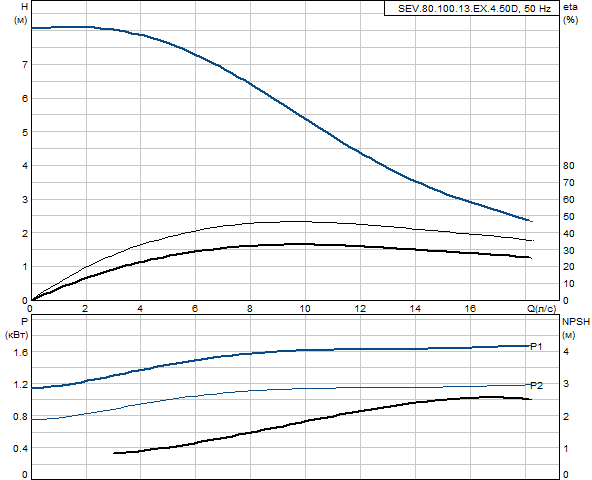The width and height of the screenshot is (592, 480).
Task: Click the 1.6 tick on the power axis
Action: [x=20, y=352]
